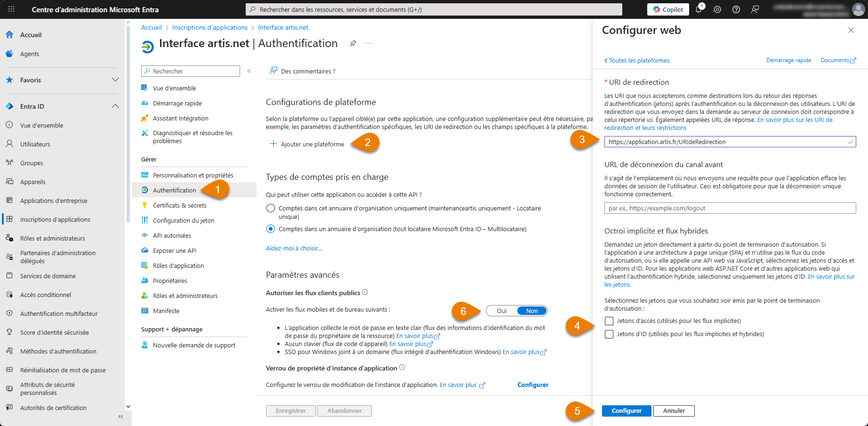The image size is (868, 426).
Task: Open Certificats & secrets menu item
Action: [179, 205]
